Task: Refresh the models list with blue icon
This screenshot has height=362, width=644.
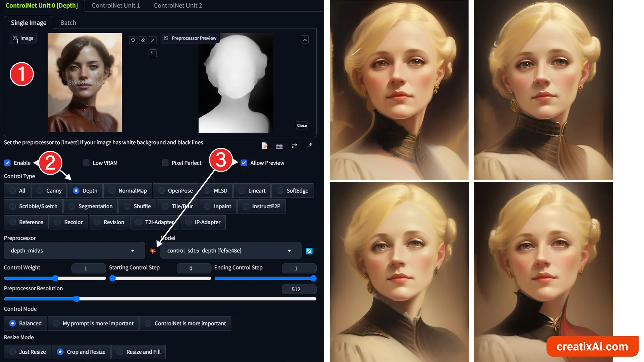Action: tap(309, 251)
